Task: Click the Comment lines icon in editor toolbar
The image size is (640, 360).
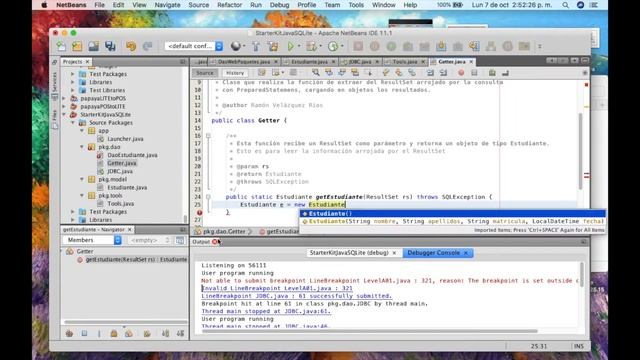Action: (x=492, y=73)
